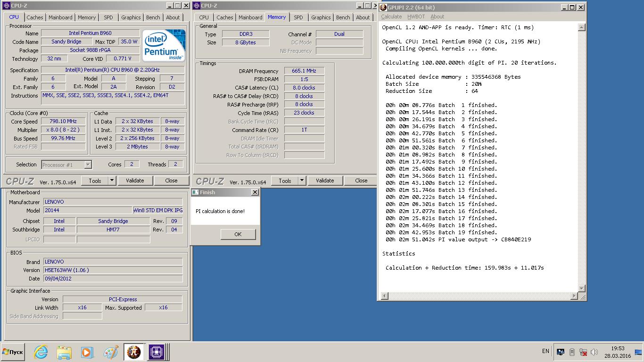Screen dimensions: 644x362
Task: Open Windows Explorer folder icon in taskbar
Action: (64, 352)
